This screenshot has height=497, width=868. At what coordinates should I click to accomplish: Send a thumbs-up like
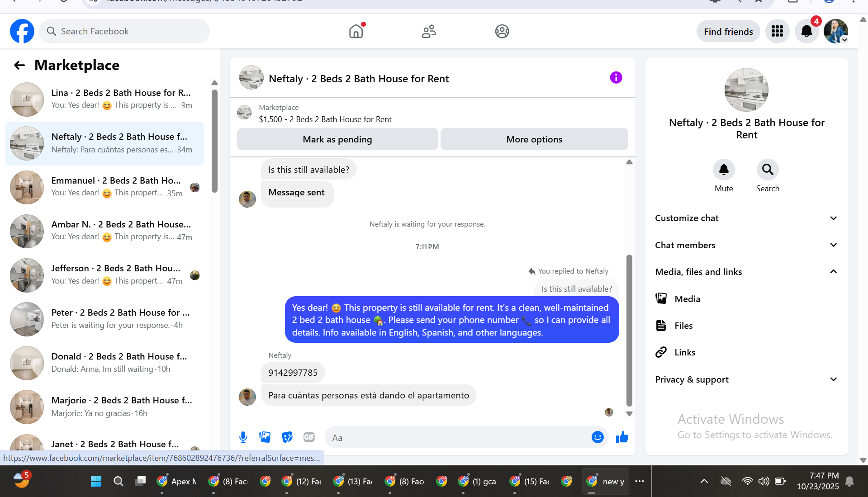[622, 437]
